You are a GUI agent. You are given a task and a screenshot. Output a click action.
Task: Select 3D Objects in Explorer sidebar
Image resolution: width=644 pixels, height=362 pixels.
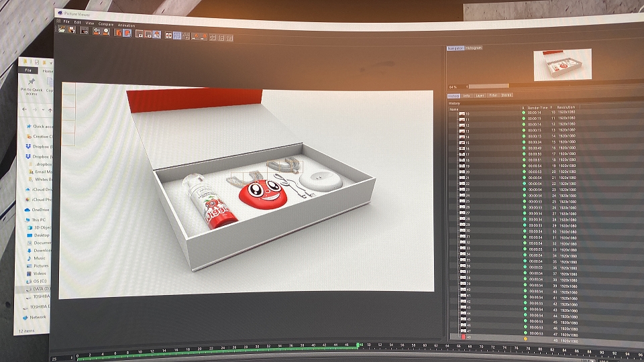tap(39, 227)
